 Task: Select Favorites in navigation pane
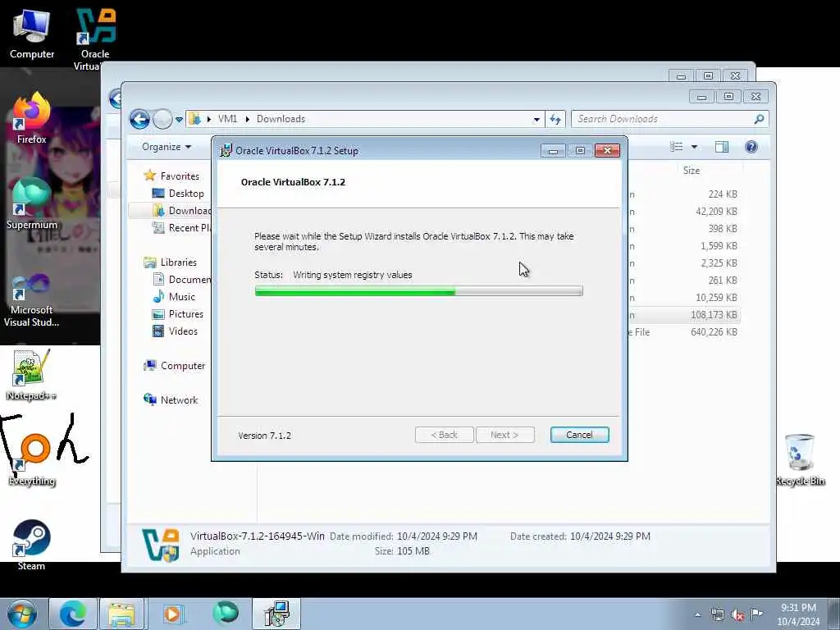coord(180,176)
